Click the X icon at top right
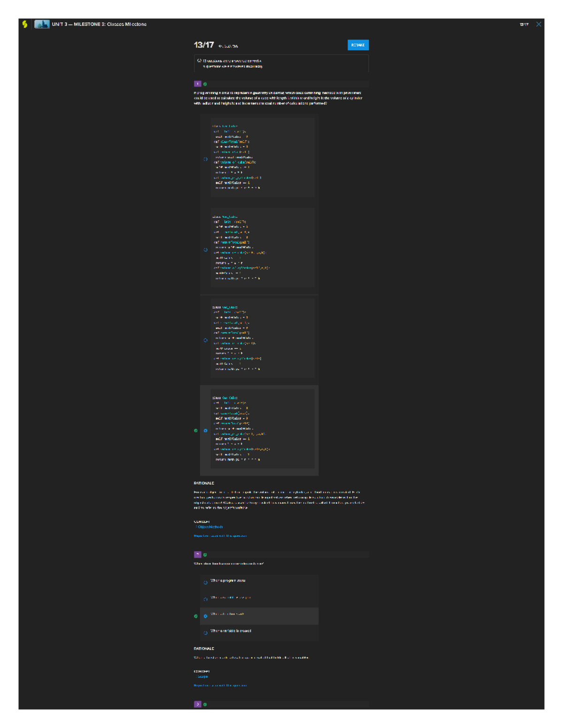The height and width of the screenshot is (728, 563). point(539,24)
